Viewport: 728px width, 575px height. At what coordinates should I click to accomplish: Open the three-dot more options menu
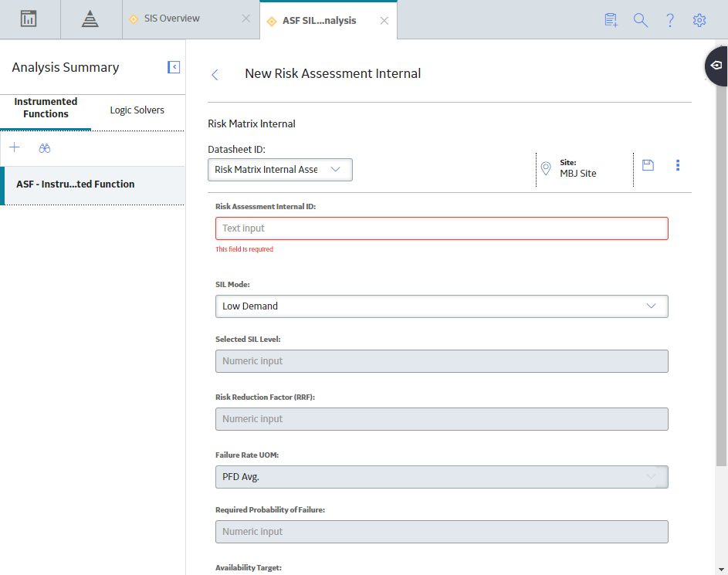678,165
